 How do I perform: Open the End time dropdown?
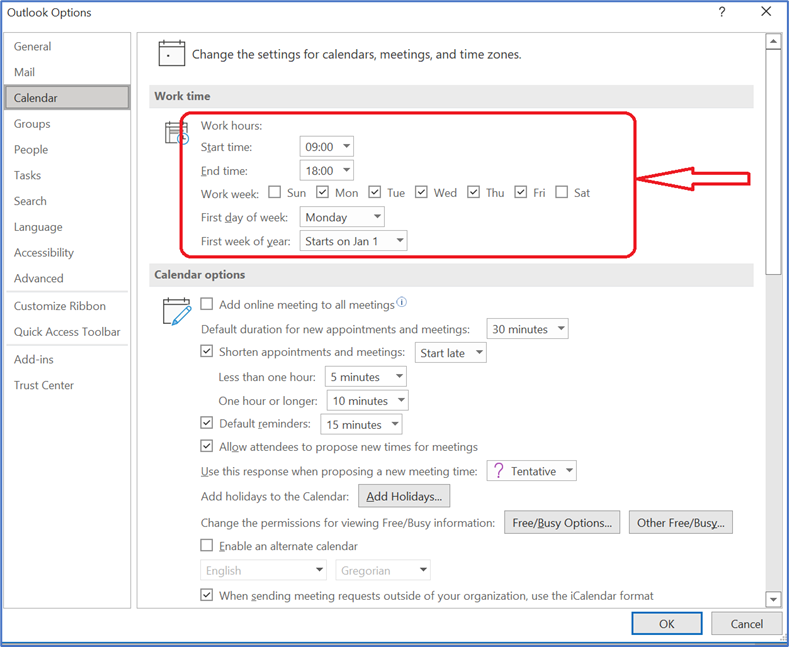pos(327,171)
